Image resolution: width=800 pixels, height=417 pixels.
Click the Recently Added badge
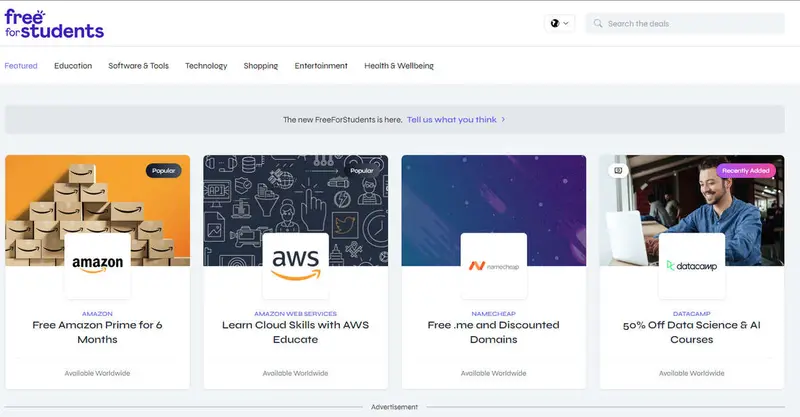point(746,171)
